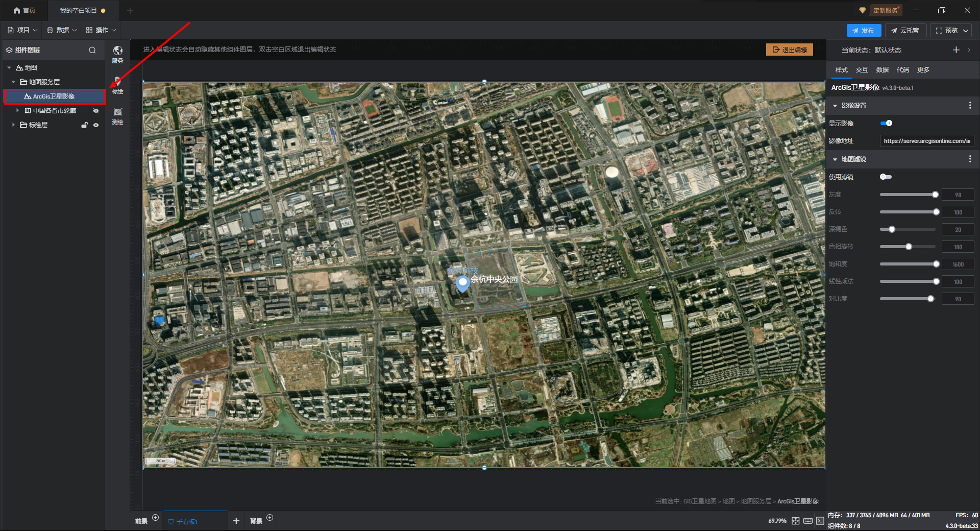
Task: Expand the 标绘层 folder
Action: coord(13,125)
